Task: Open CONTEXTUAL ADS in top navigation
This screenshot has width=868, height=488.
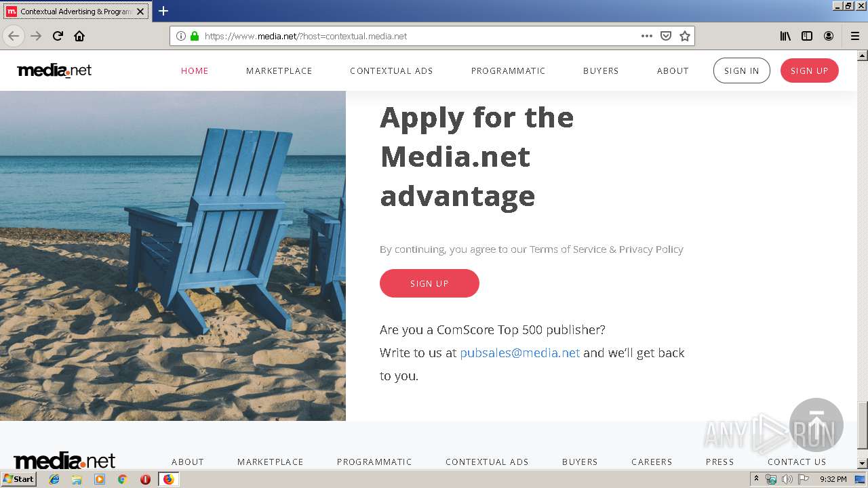Action: (x=391, y=70)
